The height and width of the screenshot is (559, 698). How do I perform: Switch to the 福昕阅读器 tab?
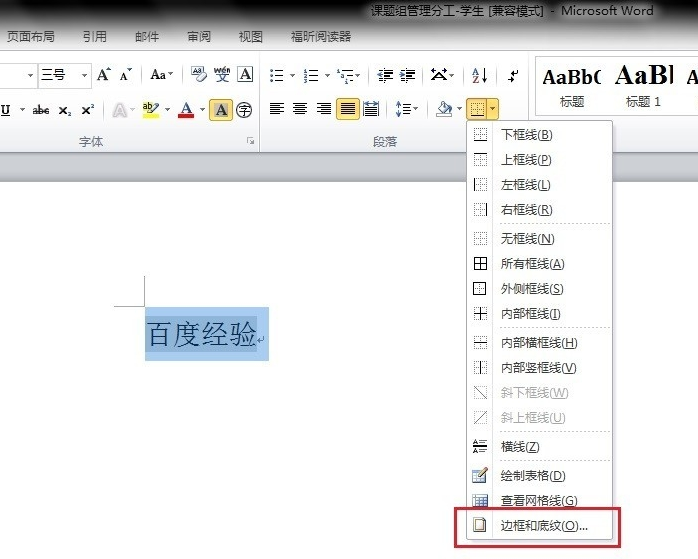(x=321, y=36)
